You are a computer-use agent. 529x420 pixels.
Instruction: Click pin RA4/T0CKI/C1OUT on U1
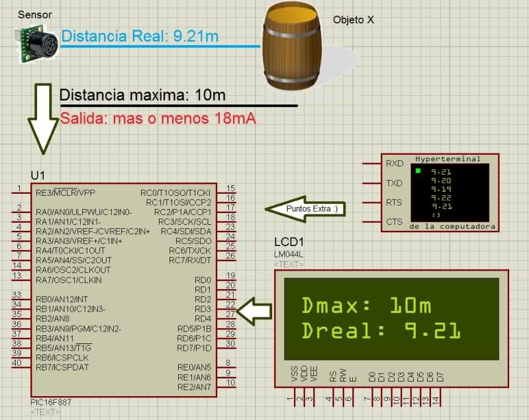pos(70,251)
